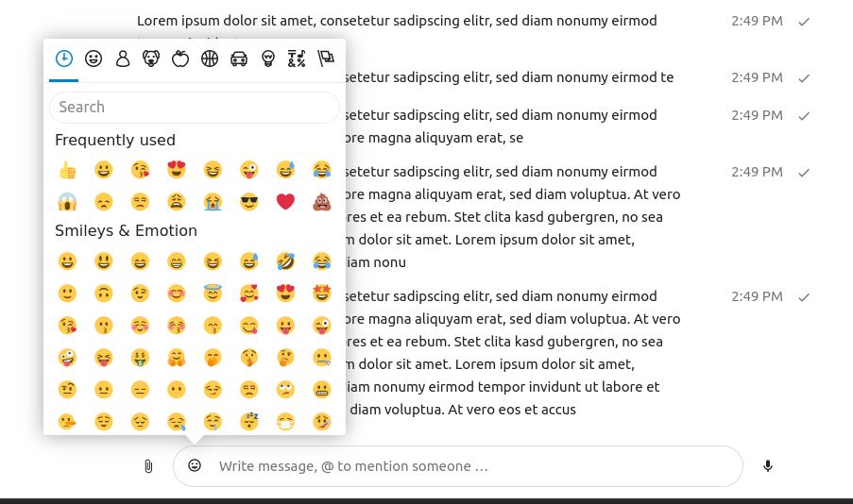
Task: Pick the red heart emoji
Action: click(x=285, y=201)
